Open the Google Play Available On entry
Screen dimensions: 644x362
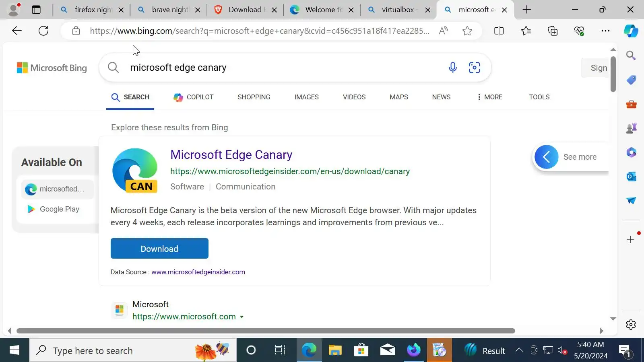click(x=57, y=209)
